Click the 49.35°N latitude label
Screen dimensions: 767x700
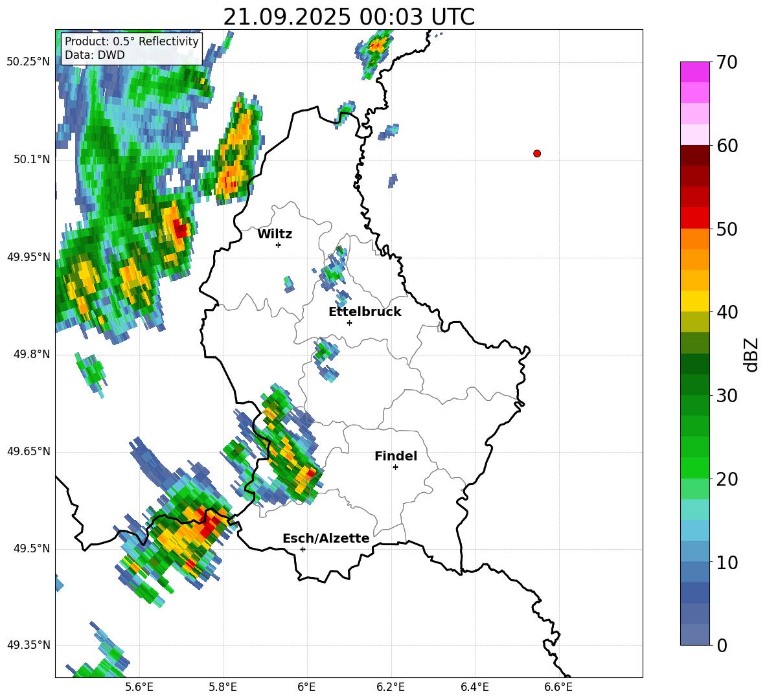click(29, 645)
